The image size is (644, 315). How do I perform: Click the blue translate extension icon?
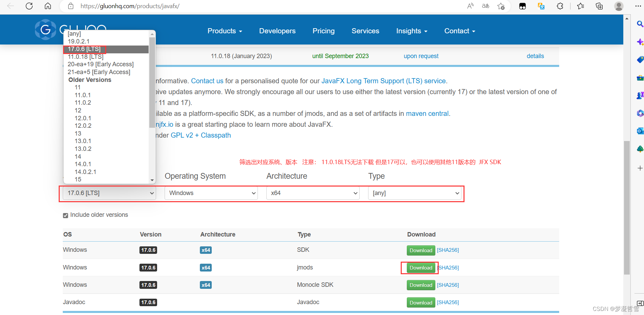tap(541, 6)
